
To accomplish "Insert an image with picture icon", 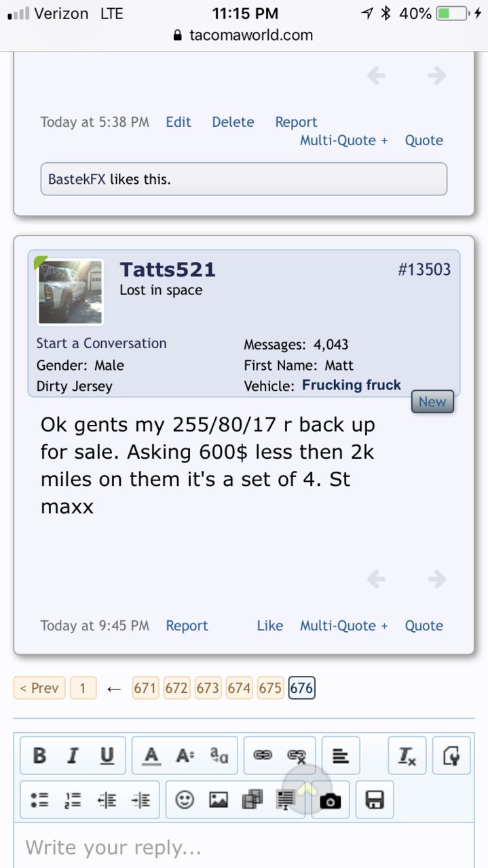I will tap(219, 800).
